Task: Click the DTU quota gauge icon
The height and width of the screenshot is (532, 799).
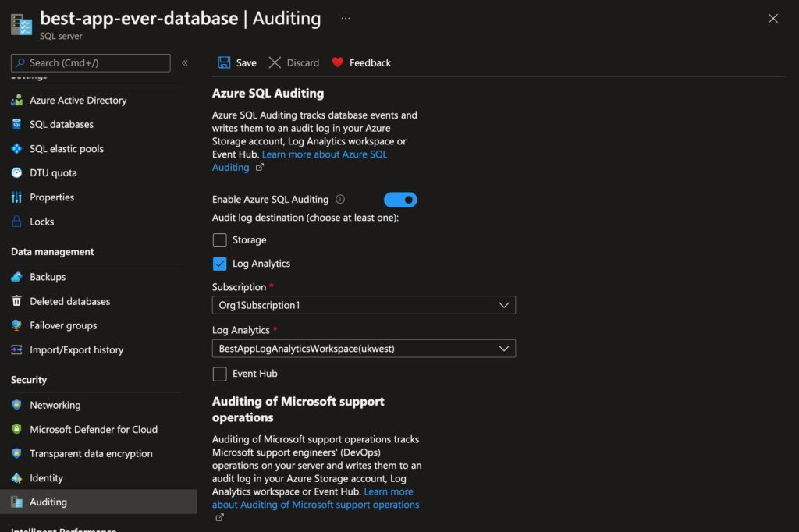Action: [x=17, y=172]
